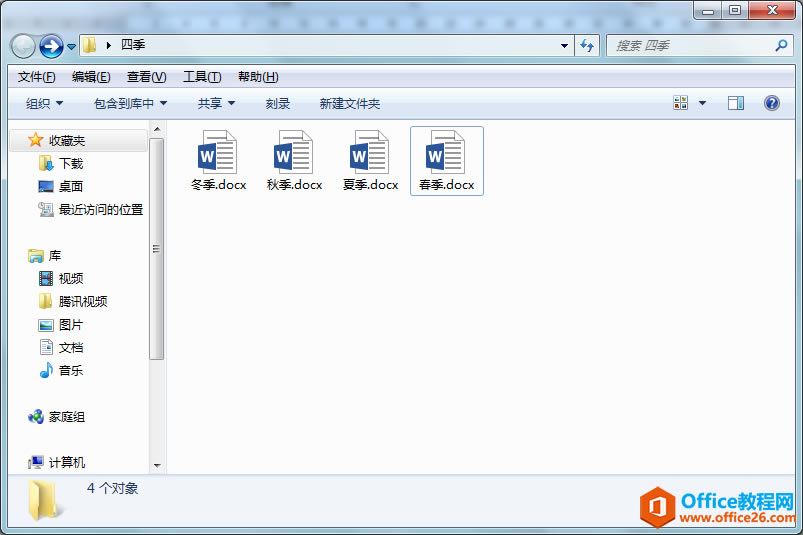
Task: Expand the address bar breadcrumb arrow before 四季
Action: pyautogui.click(x=109, y=45)
